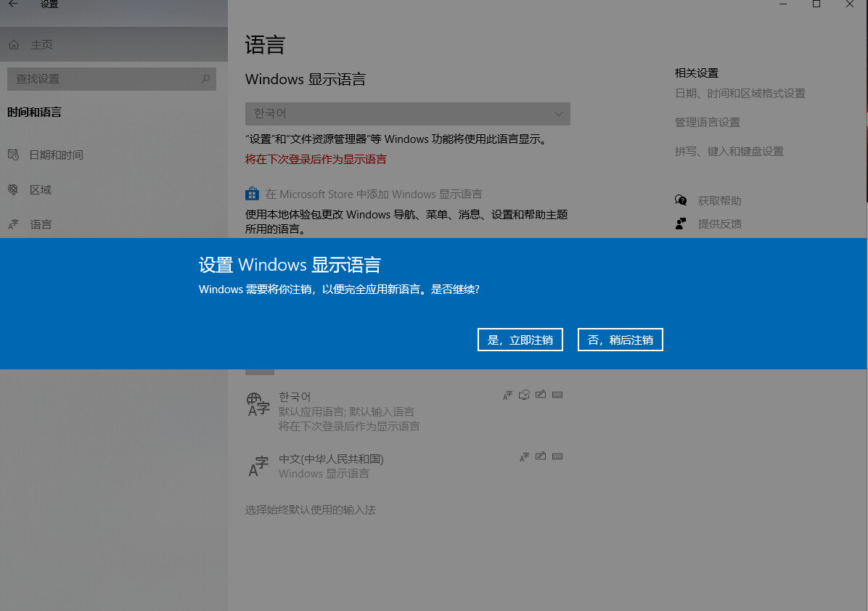The height and width of the screenshot is (611, 868).
Task: Click the handwriting icon on the 한국어 row
Action: click(x=541, y=395)
